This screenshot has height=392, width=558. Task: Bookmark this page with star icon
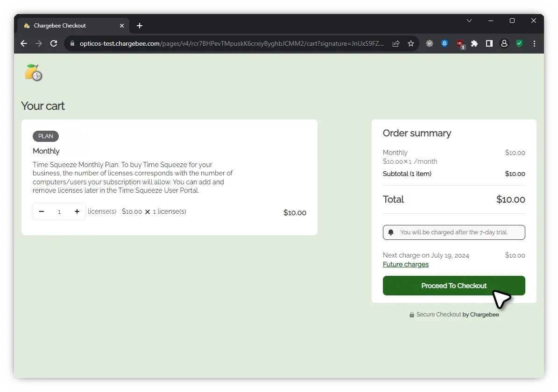(411, 43)
